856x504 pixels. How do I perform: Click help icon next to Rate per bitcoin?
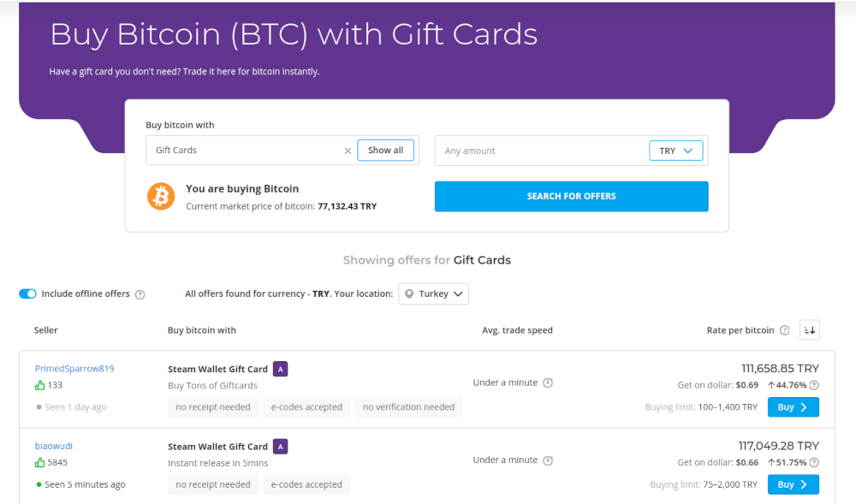784,330
